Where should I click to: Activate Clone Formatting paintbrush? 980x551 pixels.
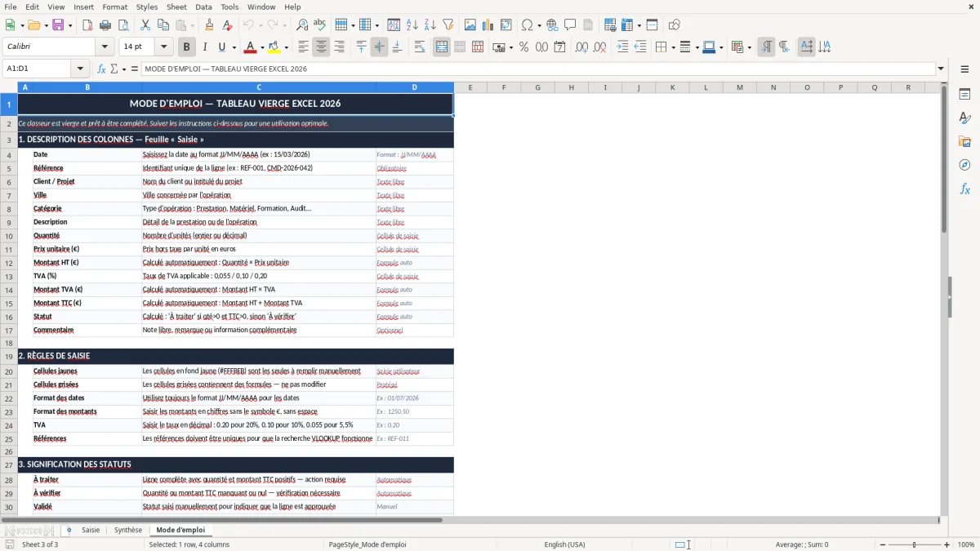click(209, 25)
